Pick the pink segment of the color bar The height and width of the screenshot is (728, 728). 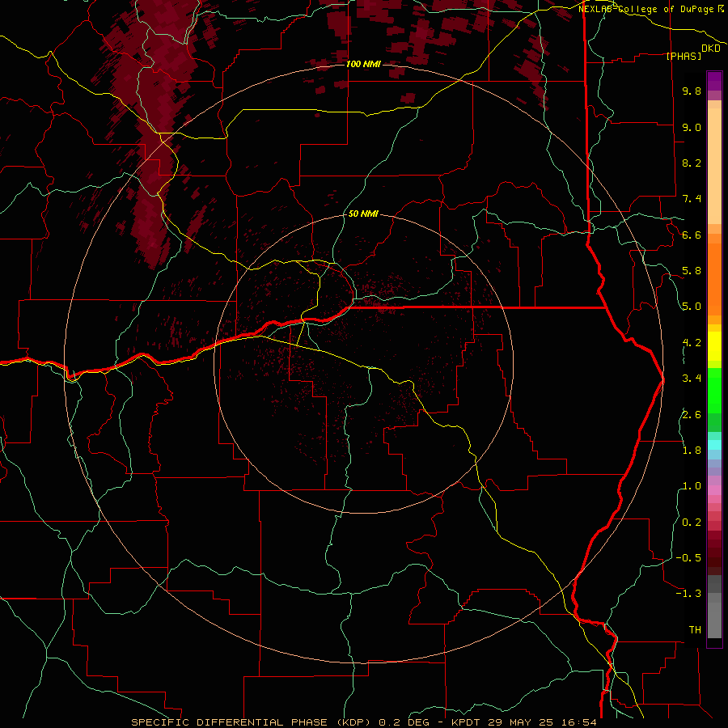[x=714, y=490]
